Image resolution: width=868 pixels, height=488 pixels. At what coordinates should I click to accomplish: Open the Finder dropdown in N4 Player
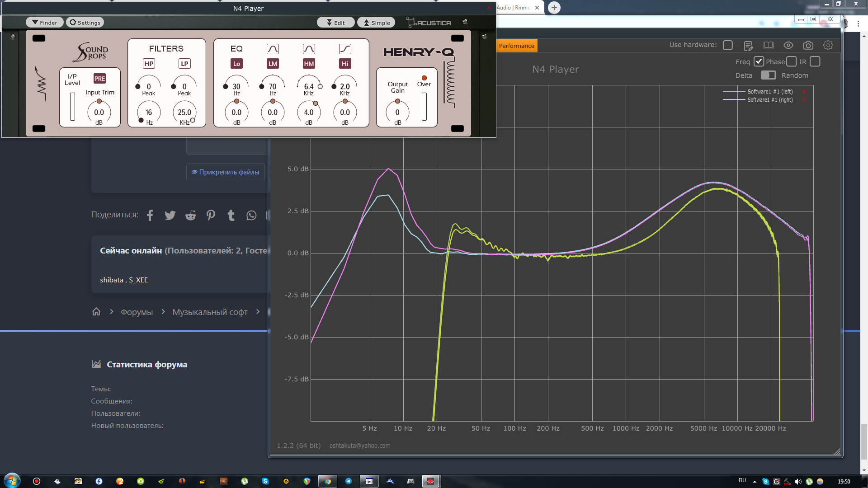point(44,23)
